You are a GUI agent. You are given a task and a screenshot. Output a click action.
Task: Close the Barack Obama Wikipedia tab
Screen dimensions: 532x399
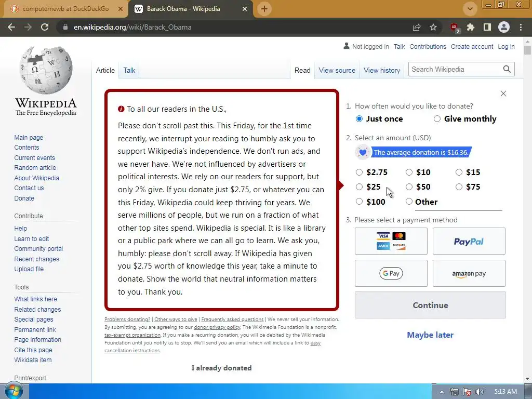pos(245,9)
